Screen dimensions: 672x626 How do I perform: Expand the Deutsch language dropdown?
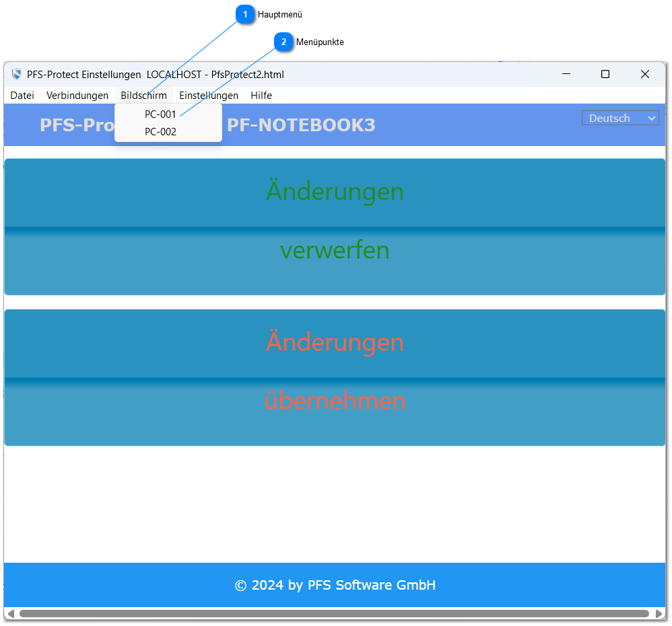(x=620, y=118)
